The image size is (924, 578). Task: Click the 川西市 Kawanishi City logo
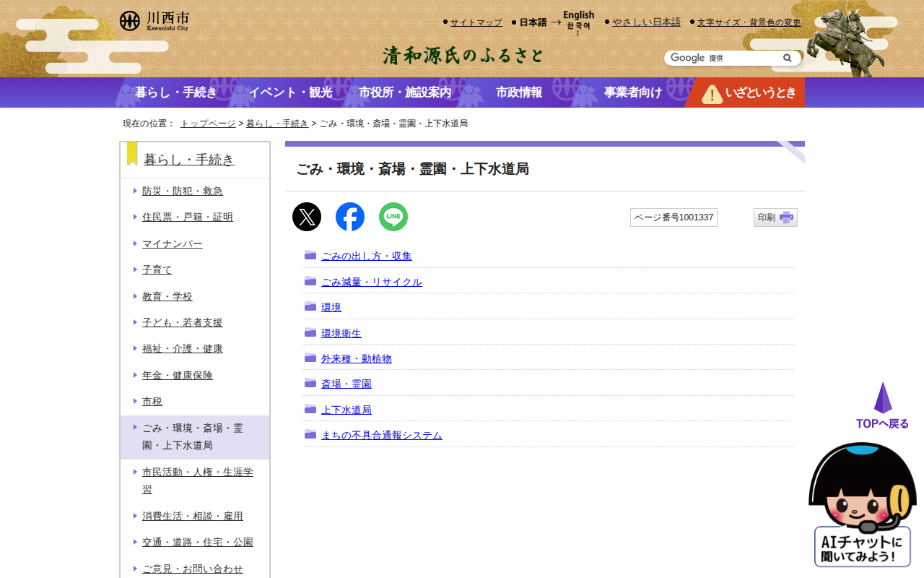tap(154, 21)
